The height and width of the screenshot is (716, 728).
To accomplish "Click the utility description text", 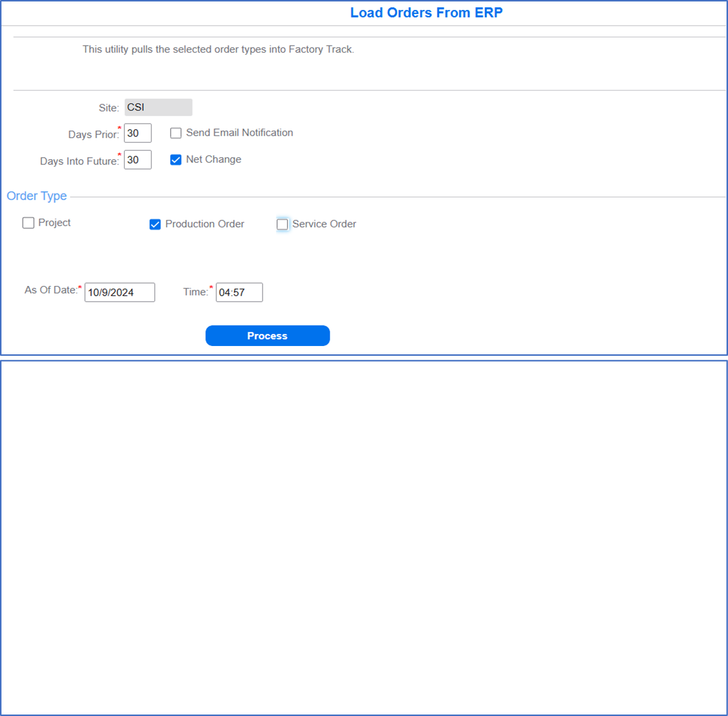I will pyautogui.click(x=218, y=49).
